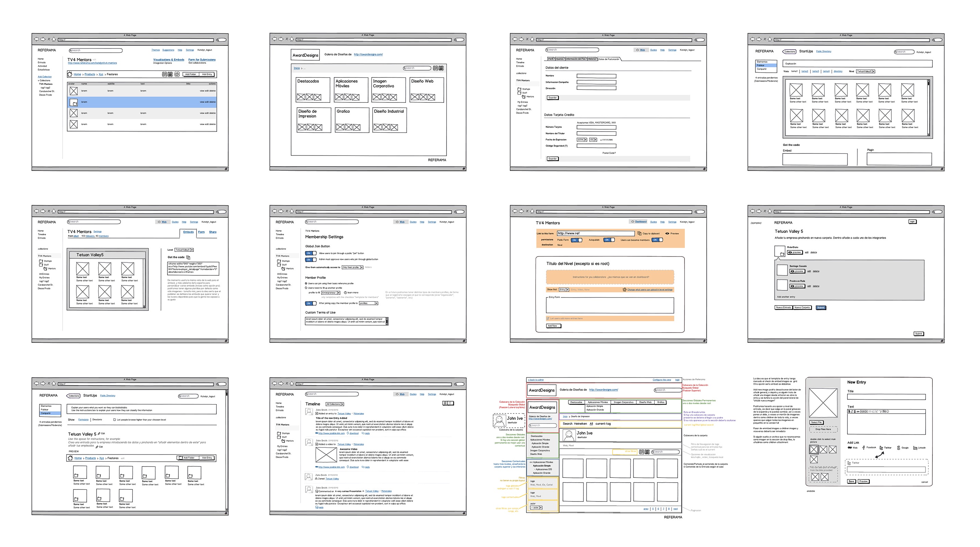Open the Destacados gallery card
980x547 pixels.
[313, 90]
